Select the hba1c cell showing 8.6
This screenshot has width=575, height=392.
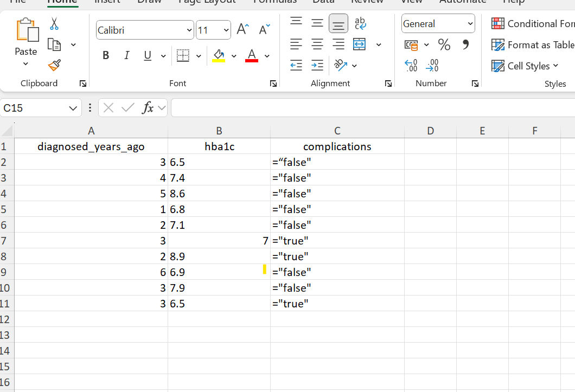tap(219, 194)
